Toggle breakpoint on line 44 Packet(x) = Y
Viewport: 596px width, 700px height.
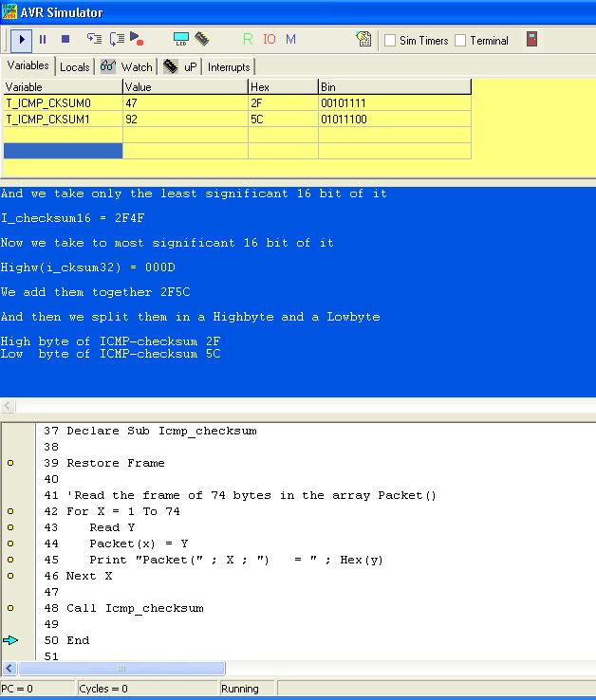[x=10, y=543]
